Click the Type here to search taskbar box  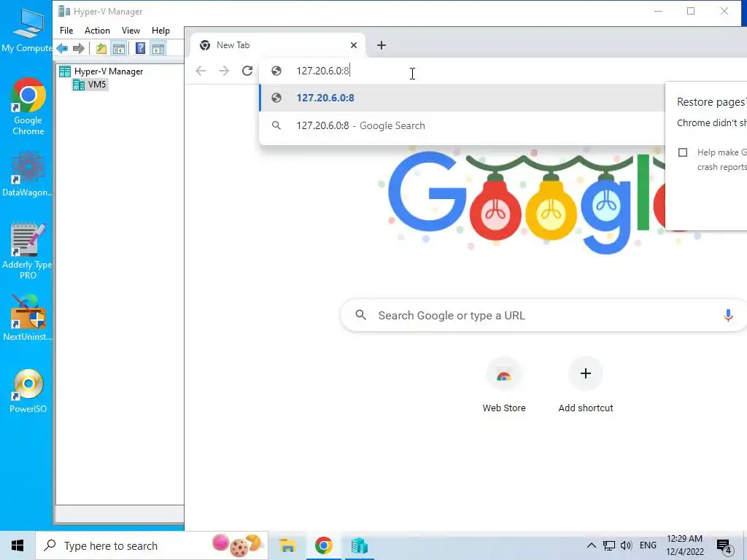[152, 545]
